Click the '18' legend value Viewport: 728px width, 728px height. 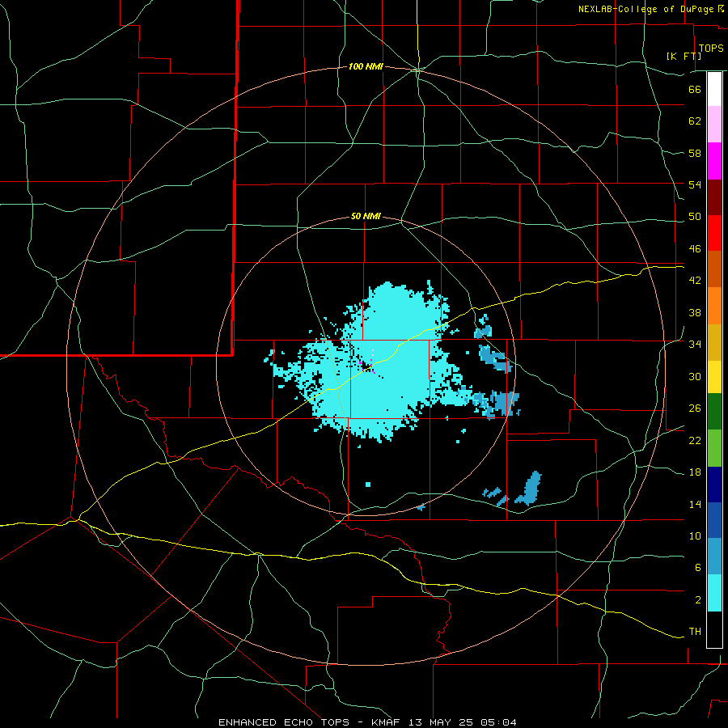(x=695, y=472)
